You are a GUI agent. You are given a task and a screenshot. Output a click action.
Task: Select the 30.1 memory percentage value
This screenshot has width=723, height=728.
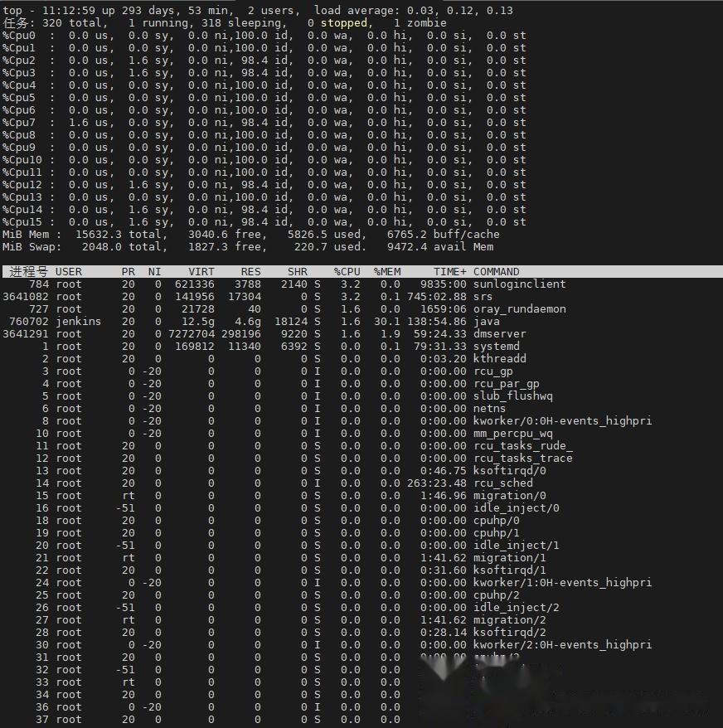pyautogui.click(x=387, y=321)
